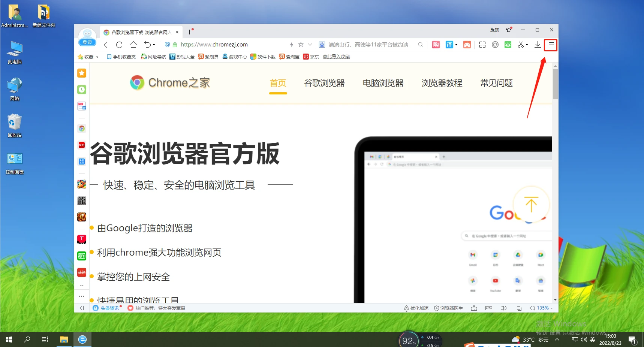
Task: Click the blue translate 译 icon
Action: (x=449, y=45)
